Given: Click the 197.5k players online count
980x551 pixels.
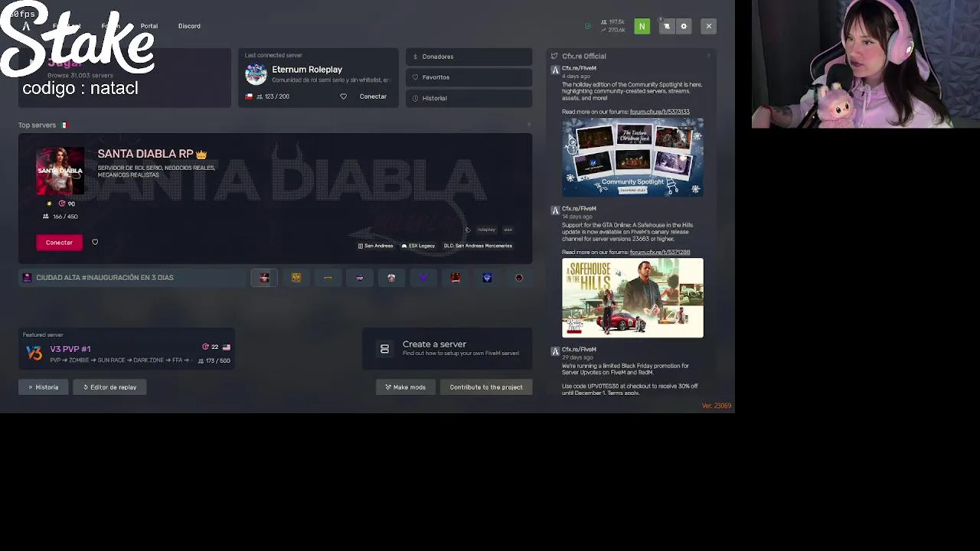Looking at the screenshot, I should (x=613, y=22).
